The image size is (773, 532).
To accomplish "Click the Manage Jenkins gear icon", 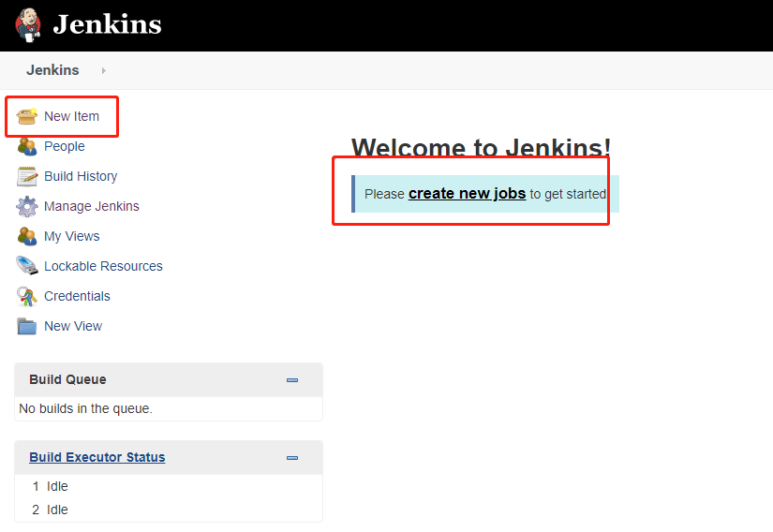I will click(26, 206).
